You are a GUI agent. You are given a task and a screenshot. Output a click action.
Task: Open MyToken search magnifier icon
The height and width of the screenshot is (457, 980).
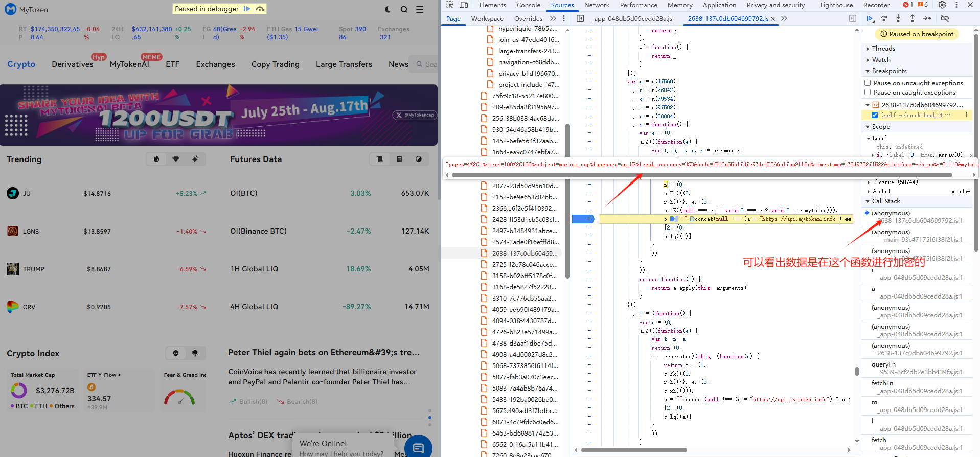pos(404,9)
